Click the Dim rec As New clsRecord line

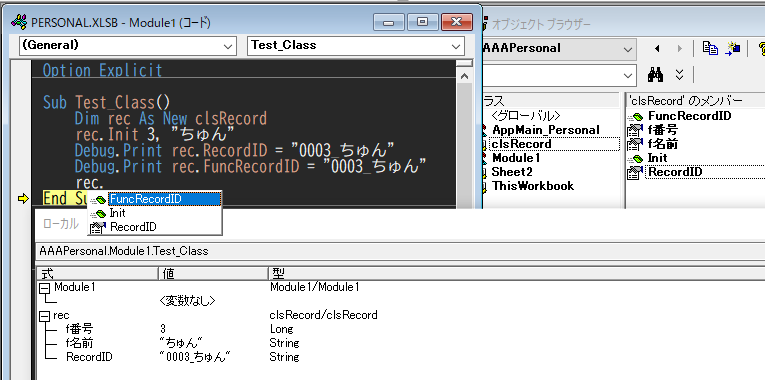point(171,119)
